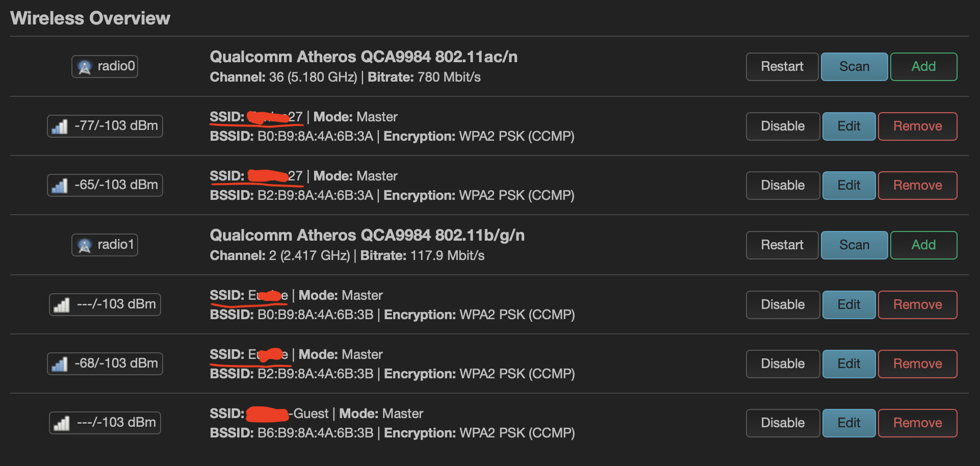Click signal strength icon showing -68/-103 dBm
The image size is (980, 466).
pos(60,364)
